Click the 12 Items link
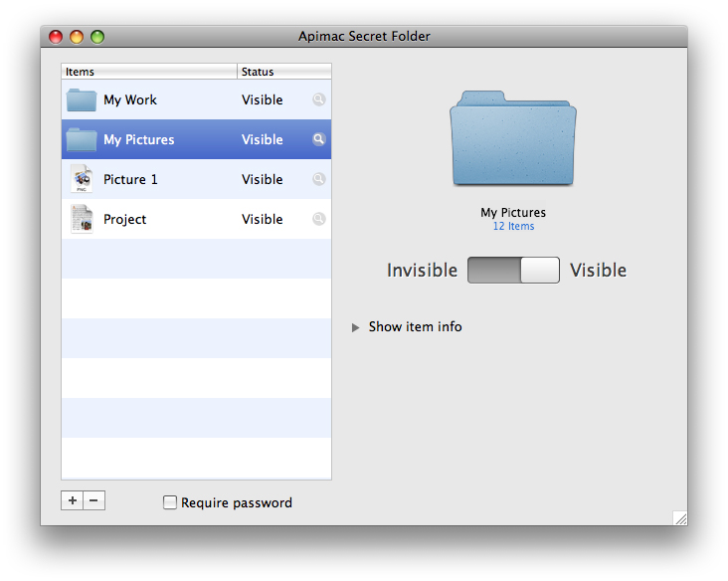The height and width of the screenshot is (581, 728). coord(513,227)
